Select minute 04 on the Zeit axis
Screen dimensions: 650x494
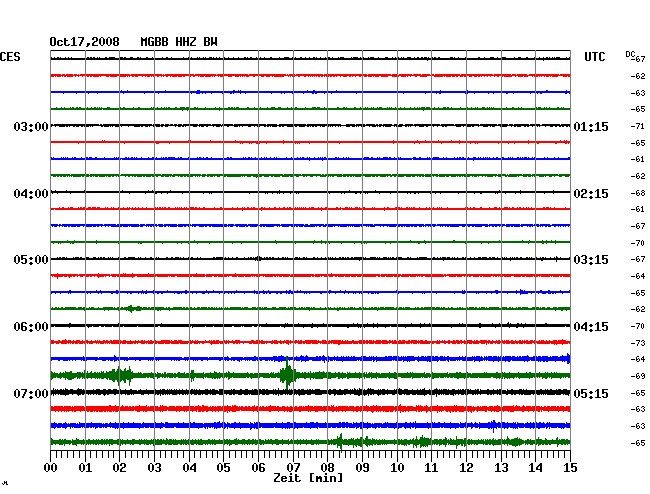pyautogui.click(x=189, y=468)
